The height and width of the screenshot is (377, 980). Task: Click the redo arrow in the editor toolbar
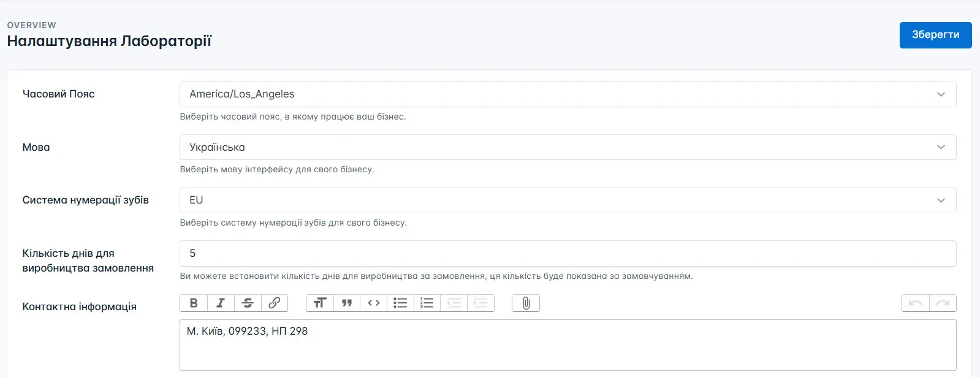[x=943, y=303]
